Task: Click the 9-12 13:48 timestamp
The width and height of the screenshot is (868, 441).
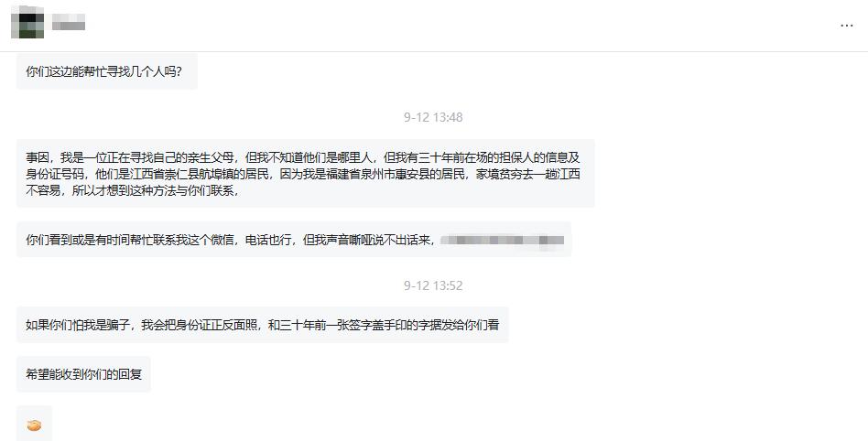Action: point(433,117)
